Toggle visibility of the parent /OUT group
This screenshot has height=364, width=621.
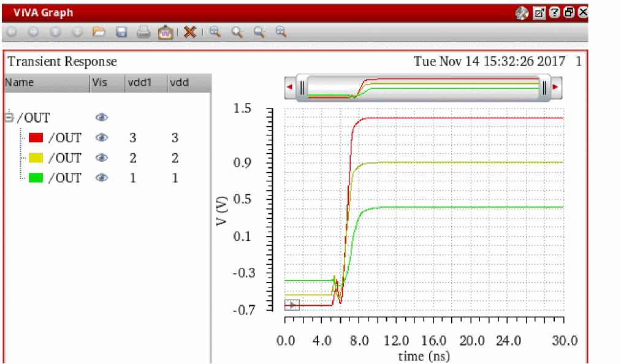pos(102,118)
